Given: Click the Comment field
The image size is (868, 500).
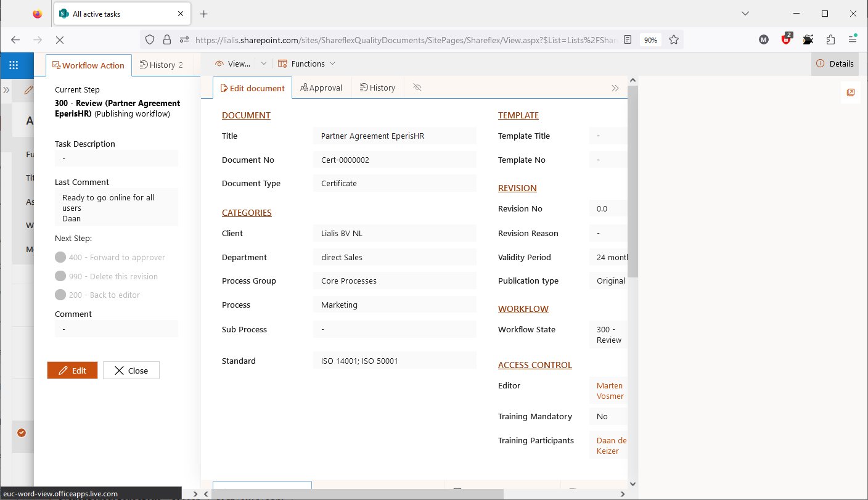Looking at the screenshot, I should (117, 329).
